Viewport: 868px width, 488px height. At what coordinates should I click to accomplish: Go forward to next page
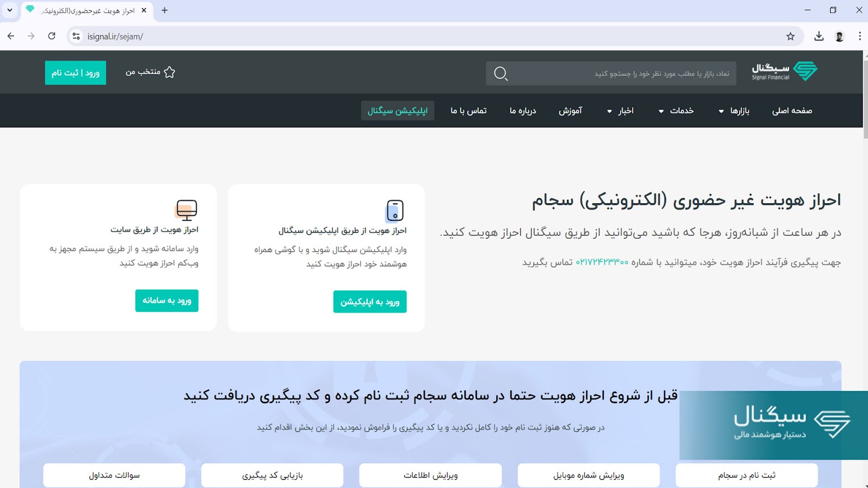coord(31,36)
